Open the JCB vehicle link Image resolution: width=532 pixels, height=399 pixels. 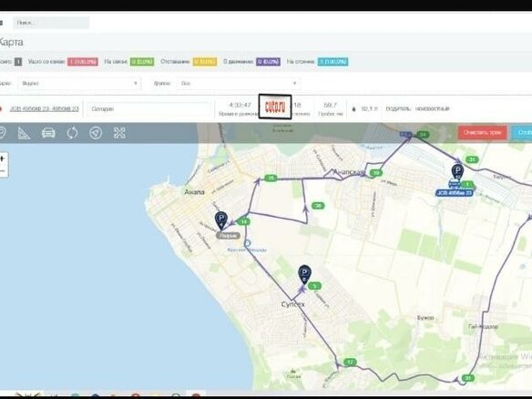coord(44,109)
